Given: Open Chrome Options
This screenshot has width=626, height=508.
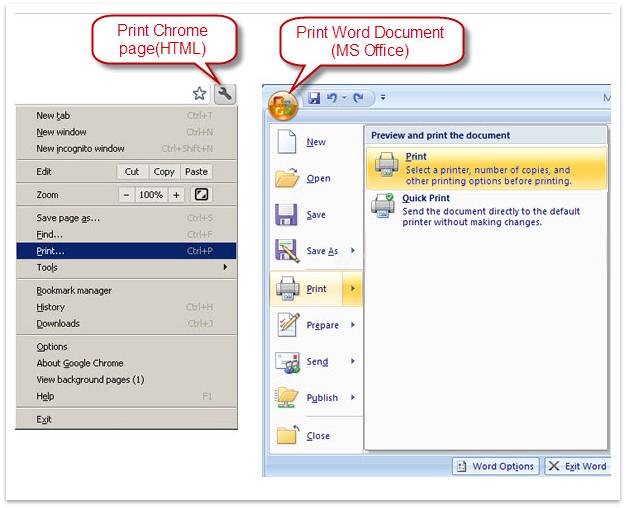Looking at the screenshot, I should (126, 347).
